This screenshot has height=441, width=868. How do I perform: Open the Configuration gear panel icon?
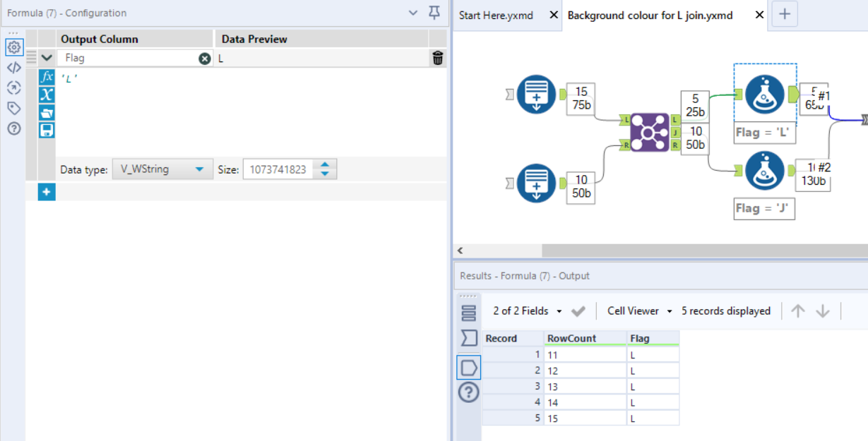[x=14, y=47]
